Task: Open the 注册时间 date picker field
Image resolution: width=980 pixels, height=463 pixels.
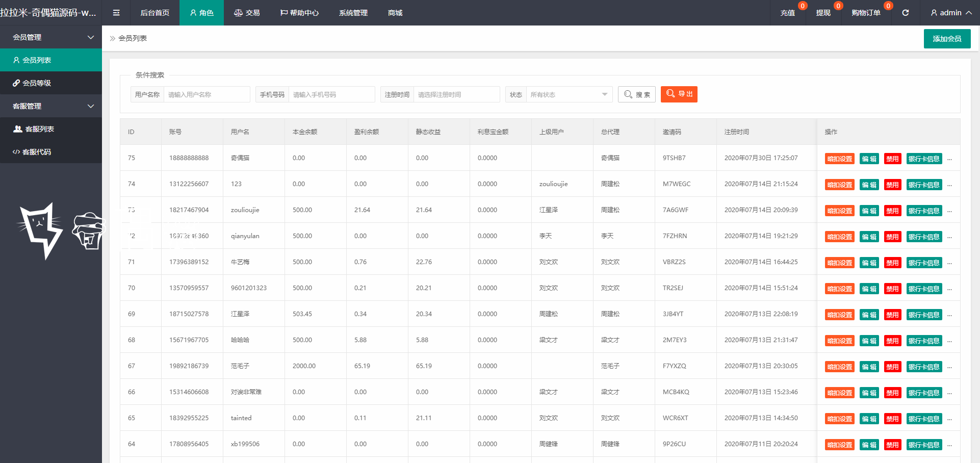Action: click(456, 94)
